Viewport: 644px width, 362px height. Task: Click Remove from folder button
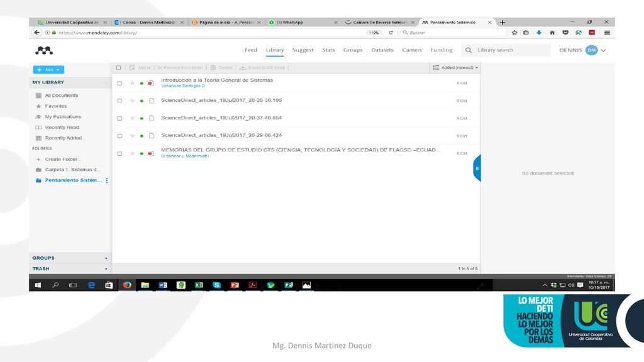coord(180,68)
